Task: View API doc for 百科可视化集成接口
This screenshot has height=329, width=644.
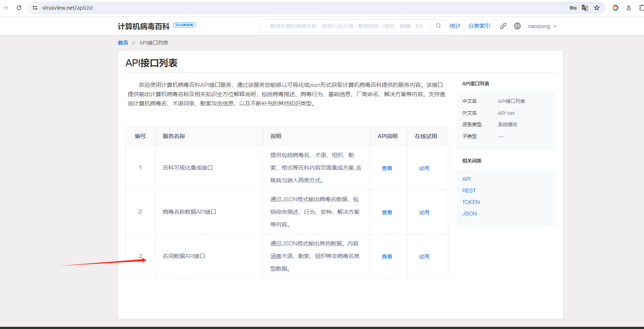Action: point(387,168)
